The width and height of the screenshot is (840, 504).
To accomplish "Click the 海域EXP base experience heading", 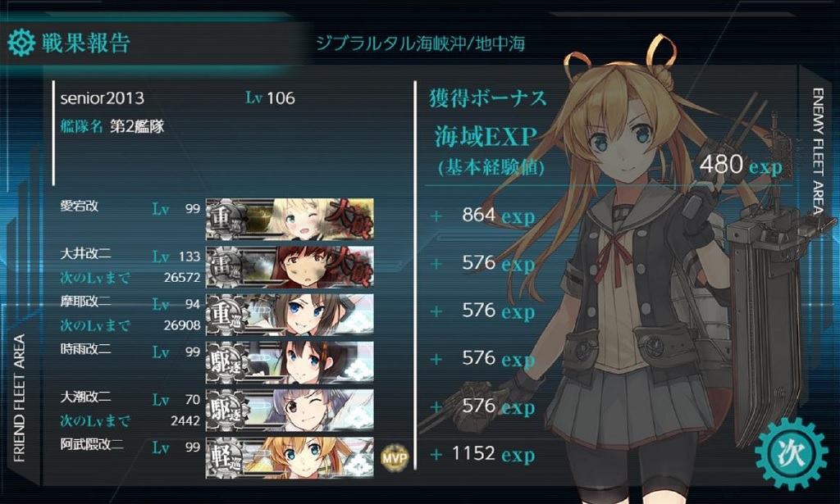I will pyautogui.click(x=486, y=136).
